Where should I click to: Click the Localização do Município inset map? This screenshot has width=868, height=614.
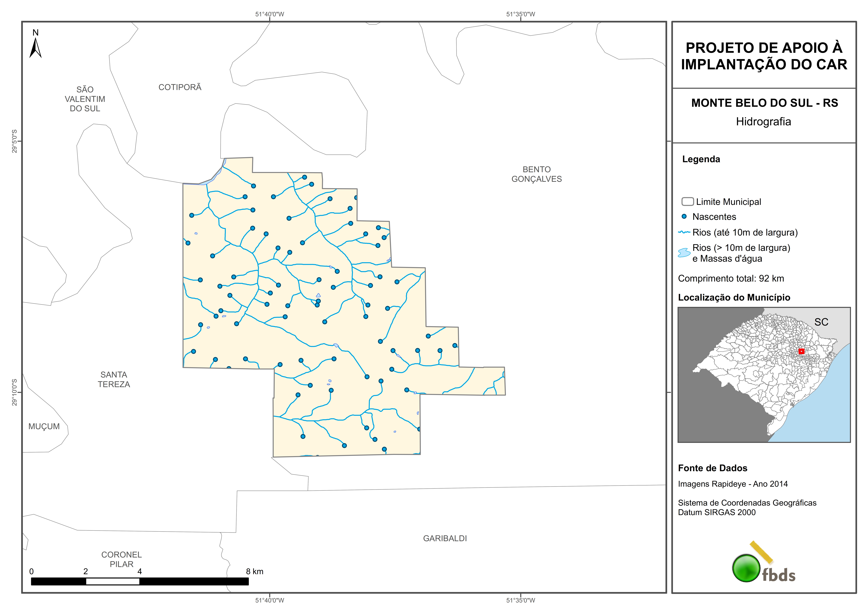pyautogui.click(x=764, y=375)
